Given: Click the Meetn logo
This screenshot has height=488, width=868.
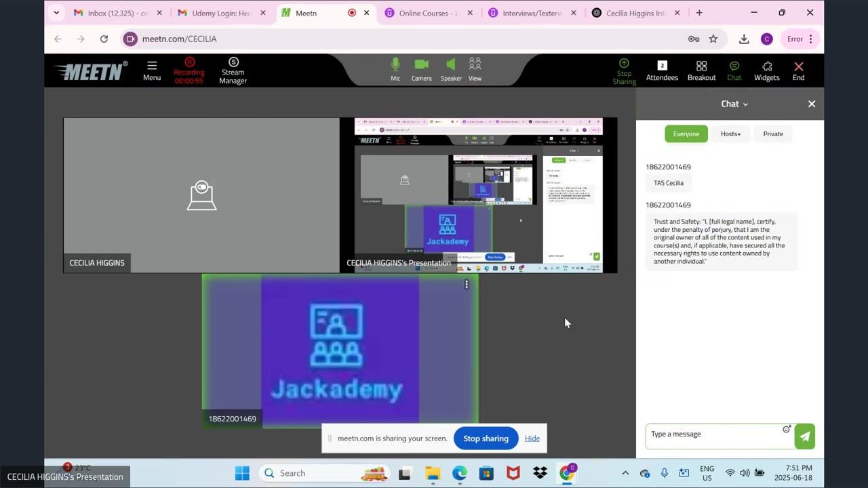Looking at the screenshot, I should coord(91,70).
